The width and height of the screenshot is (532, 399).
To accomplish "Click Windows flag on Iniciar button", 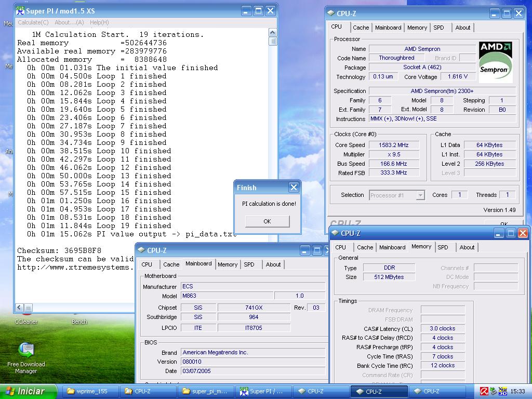I will coord(10,391).
